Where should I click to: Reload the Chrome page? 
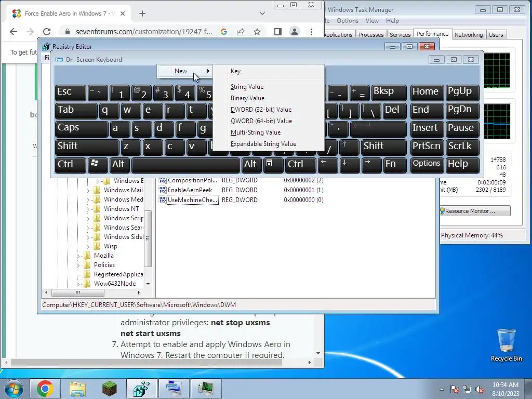47,32
